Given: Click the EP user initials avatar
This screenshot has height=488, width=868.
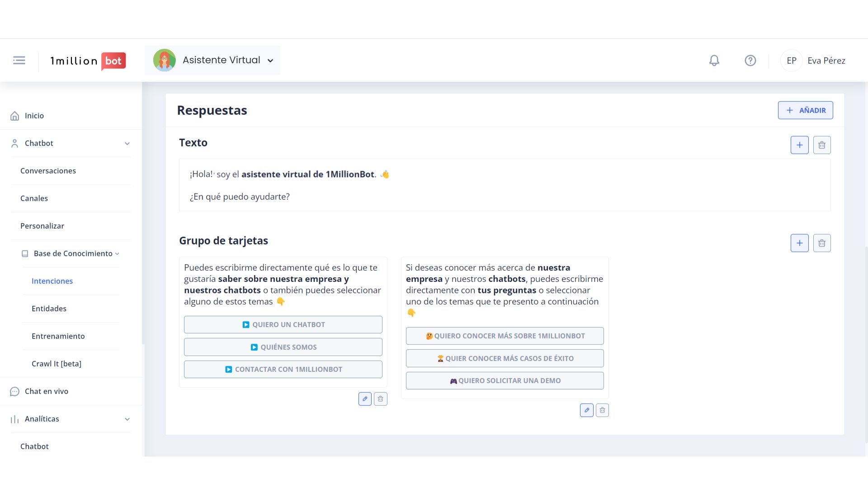Looking at the screenshot, I should [x=791, y=61].
